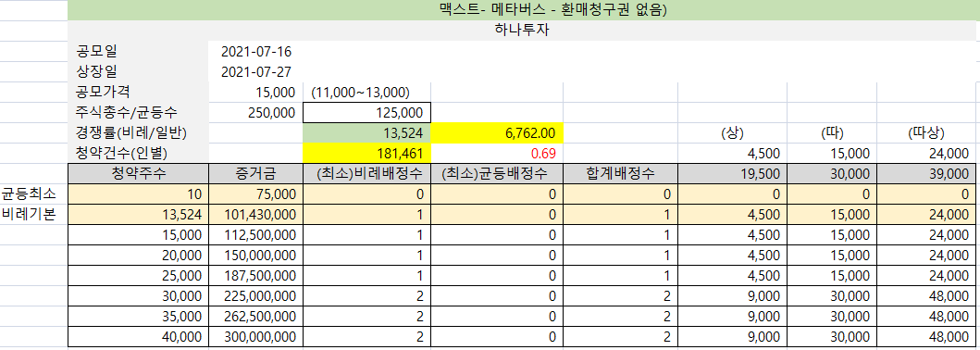The height and width of the screenshot is (350, 980).
Task: Click the 경쟁률(비례/일반) label cell
Action: tap(138, 133)
